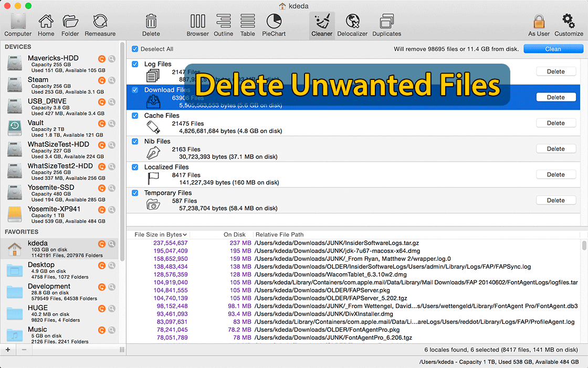Click the orange refresh icon beside Steam
Screen dimensions: 588x368
point(102,80)
